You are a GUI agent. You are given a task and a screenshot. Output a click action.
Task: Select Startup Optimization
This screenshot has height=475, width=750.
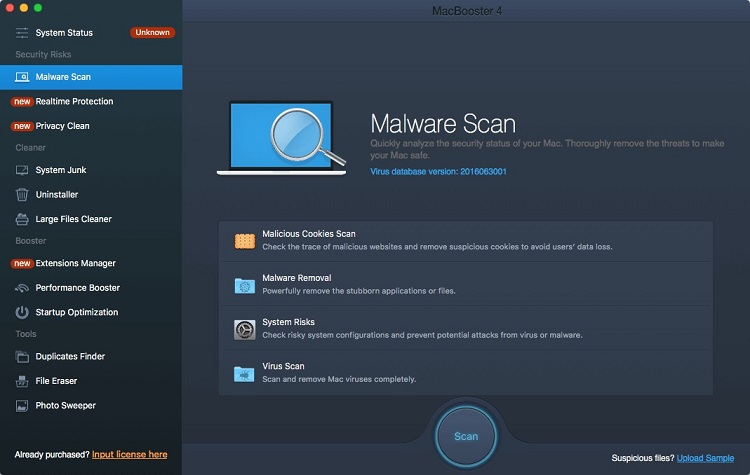91,312
